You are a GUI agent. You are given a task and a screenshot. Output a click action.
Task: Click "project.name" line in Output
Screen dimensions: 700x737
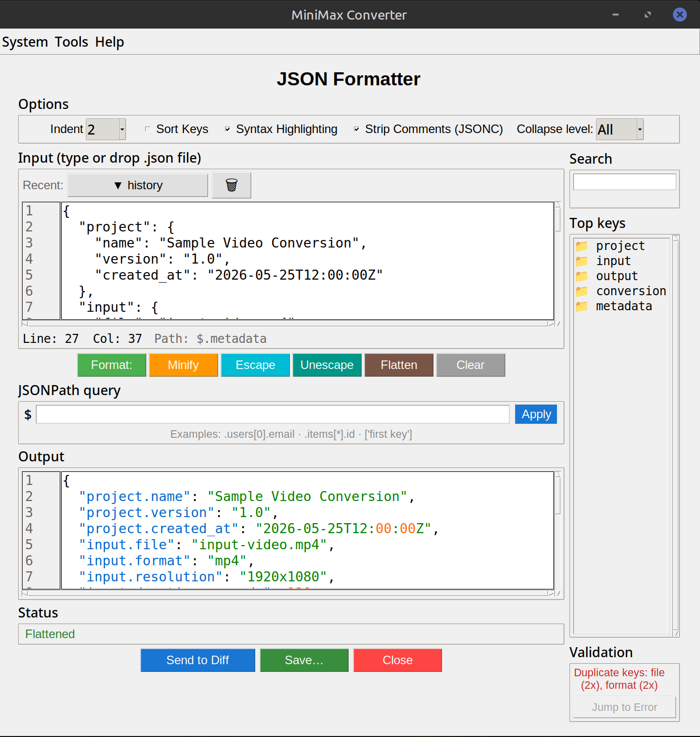click(x=246, y=497)
